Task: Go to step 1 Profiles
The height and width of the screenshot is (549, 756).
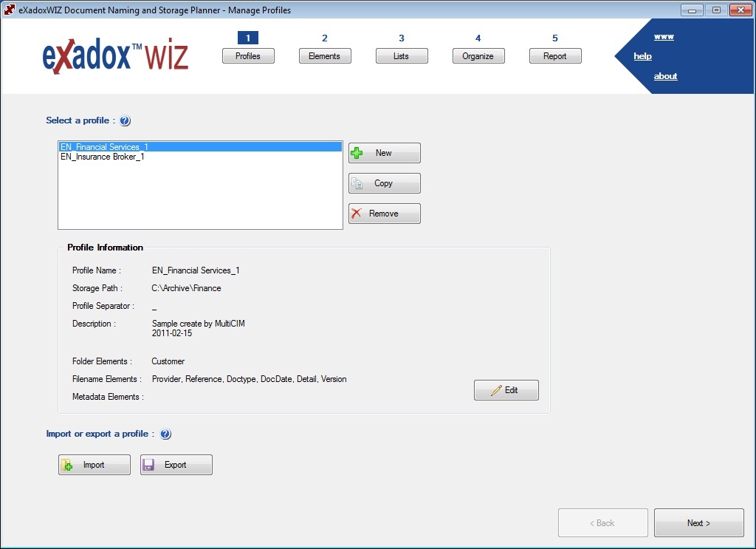Action: point(248,56)
